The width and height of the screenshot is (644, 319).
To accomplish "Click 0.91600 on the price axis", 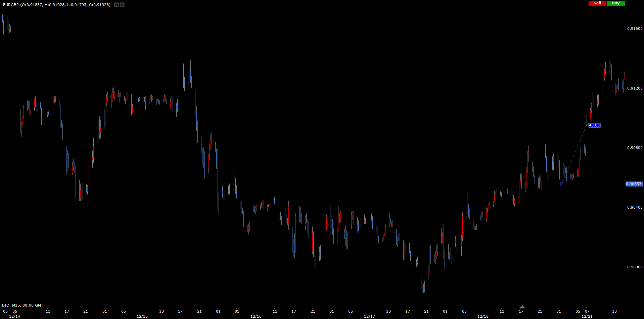I will [x=635, y=29].
